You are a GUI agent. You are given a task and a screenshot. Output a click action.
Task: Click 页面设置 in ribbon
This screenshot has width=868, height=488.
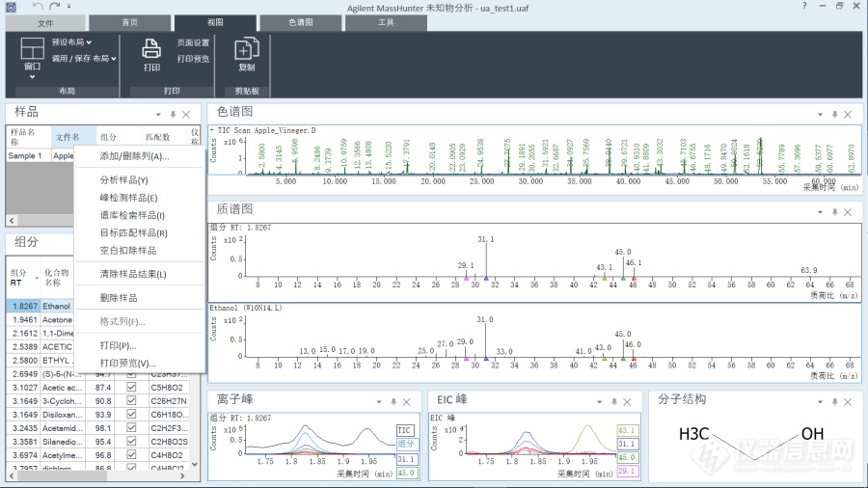pos(193,42)
